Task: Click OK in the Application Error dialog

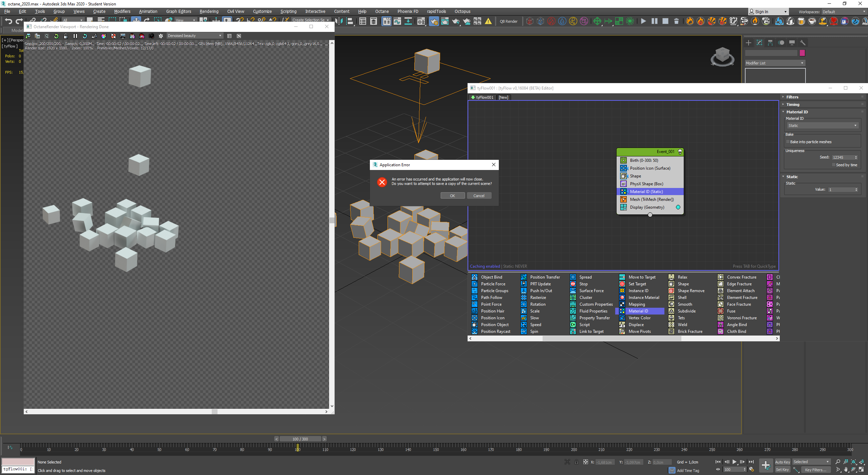Action: coord(452,196)
